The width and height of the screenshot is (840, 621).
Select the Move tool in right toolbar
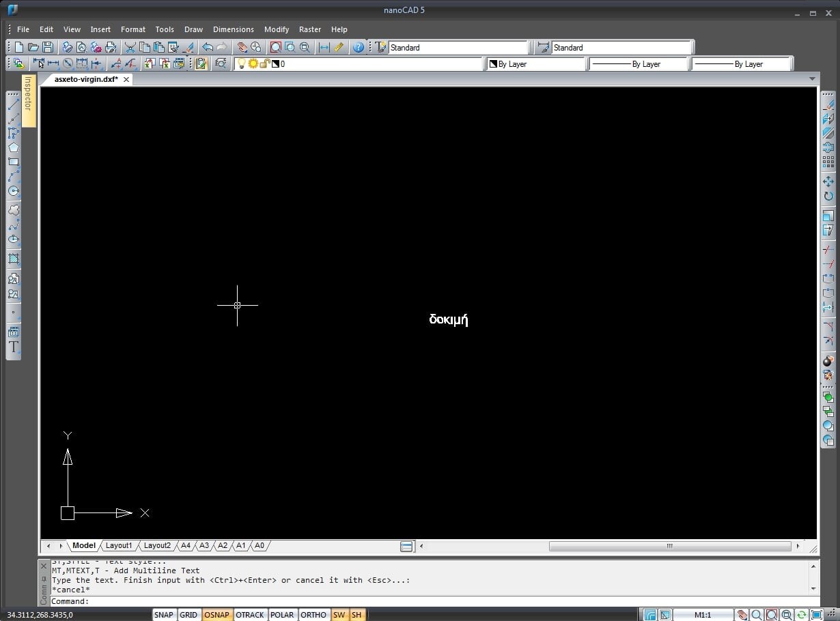tap(828, 182)
